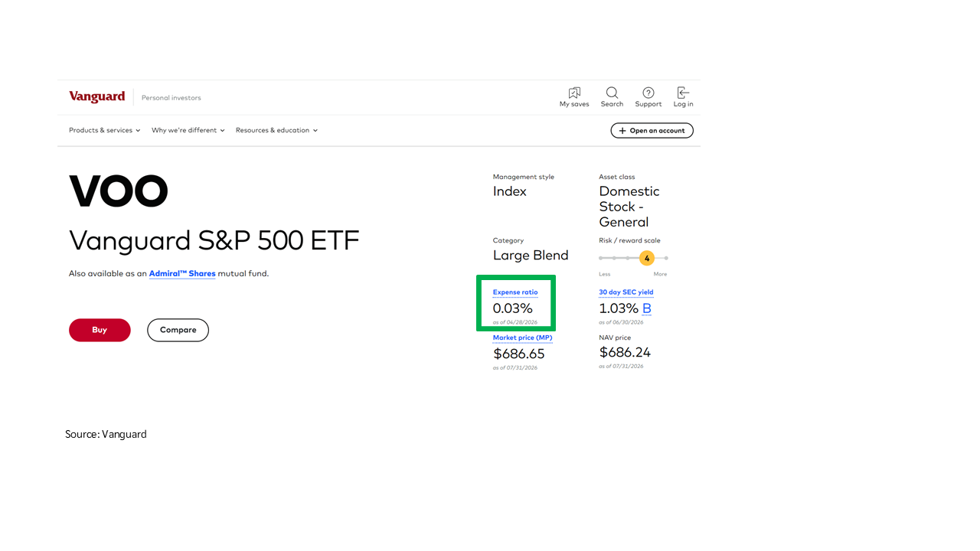Click the Log in icon
The height and width of the screenshot is (551, 980).
tap(683, 93)
